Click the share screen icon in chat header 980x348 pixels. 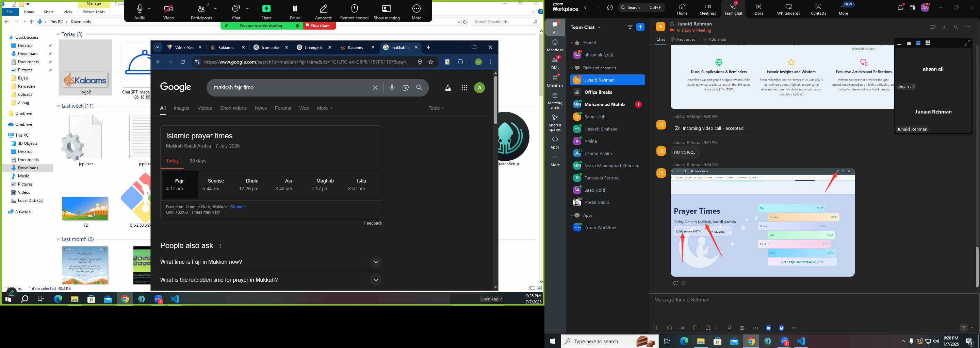click(x=944, y=27)
